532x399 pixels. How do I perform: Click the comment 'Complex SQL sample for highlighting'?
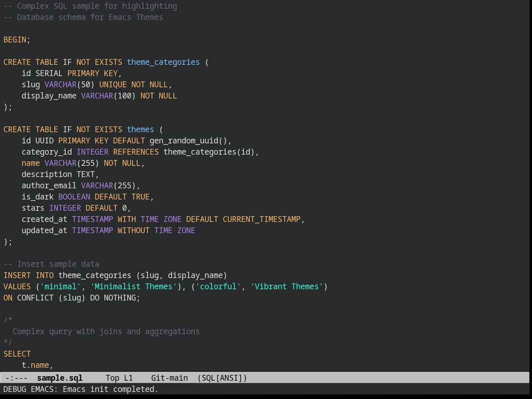pos(97,6)
